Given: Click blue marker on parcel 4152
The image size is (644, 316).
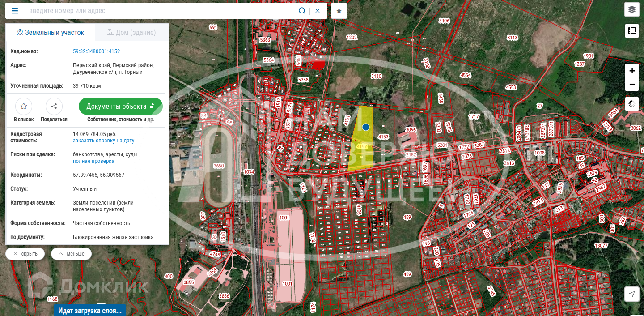Looking at the screenshot, I should tap(366, 127).
